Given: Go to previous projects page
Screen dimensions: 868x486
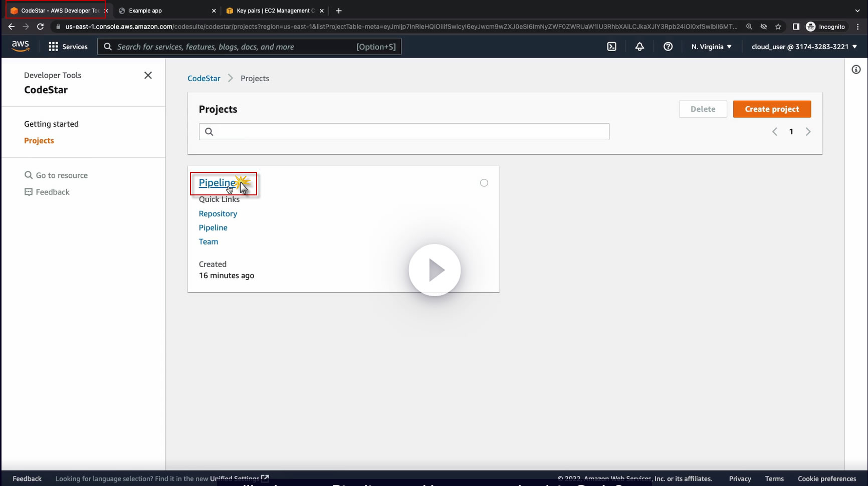Looking at the screenshot, I should [x=775, y=132].
